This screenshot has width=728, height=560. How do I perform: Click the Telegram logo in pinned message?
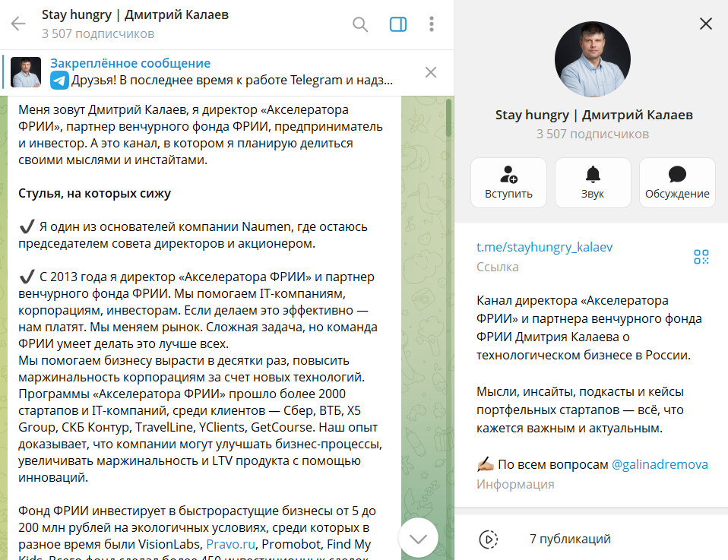pos(59,81)
